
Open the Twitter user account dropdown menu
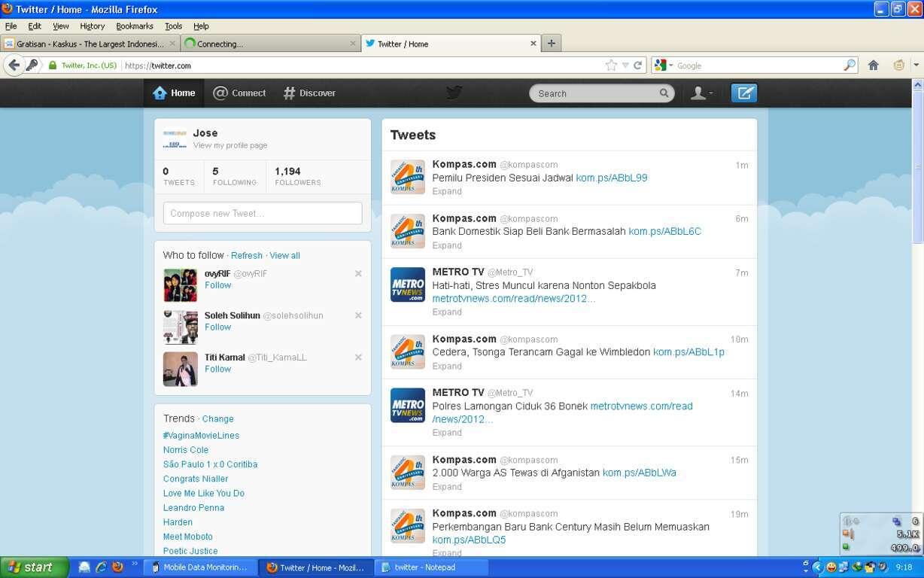(x=702, y=93)
